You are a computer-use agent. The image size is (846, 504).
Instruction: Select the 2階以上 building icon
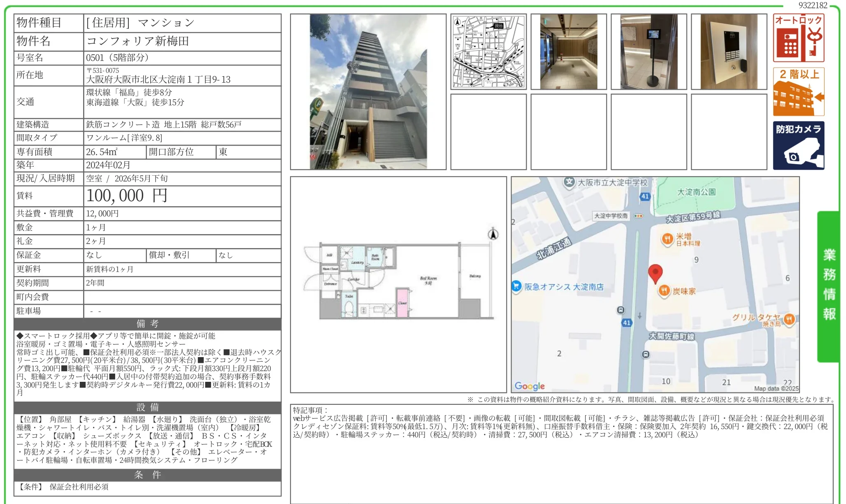tap(799, 91)
